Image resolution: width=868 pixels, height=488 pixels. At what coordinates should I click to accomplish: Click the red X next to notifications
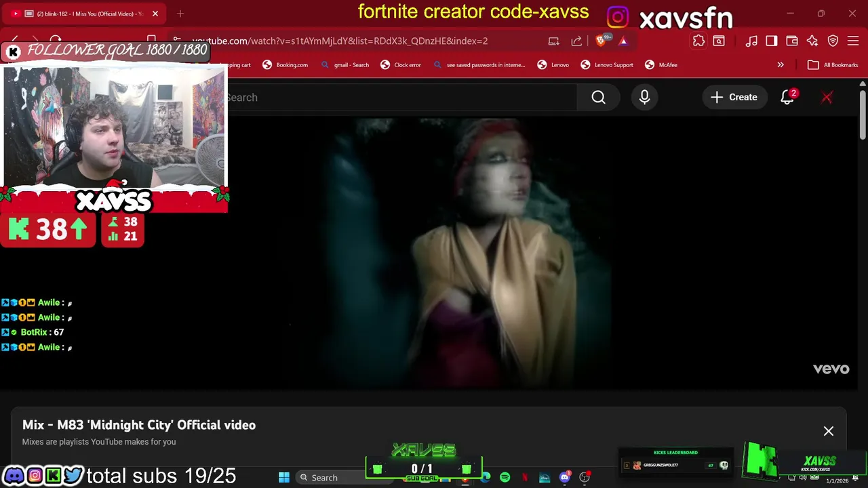[x=827, y=98]
